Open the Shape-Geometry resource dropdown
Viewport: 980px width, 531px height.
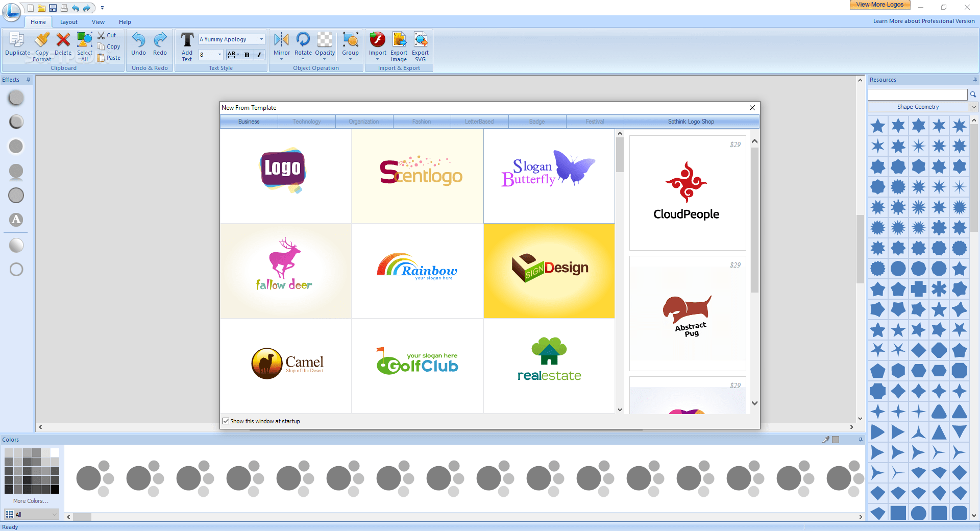[x=972, y=107]
